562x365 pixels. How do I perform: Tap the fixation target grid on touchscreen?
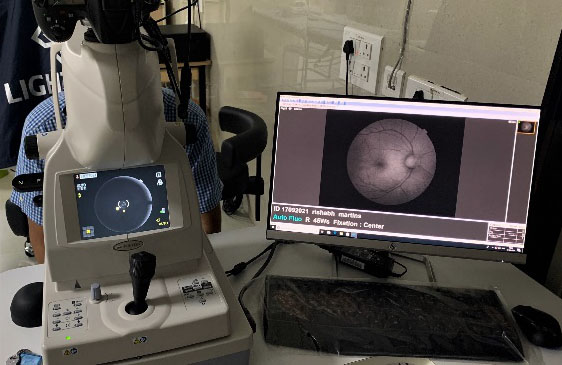(88, 232)
